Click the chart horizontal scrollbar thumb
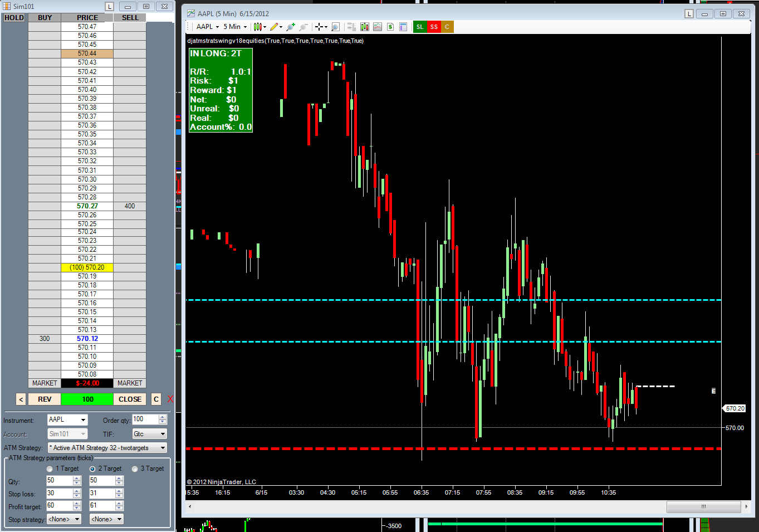 704,506
